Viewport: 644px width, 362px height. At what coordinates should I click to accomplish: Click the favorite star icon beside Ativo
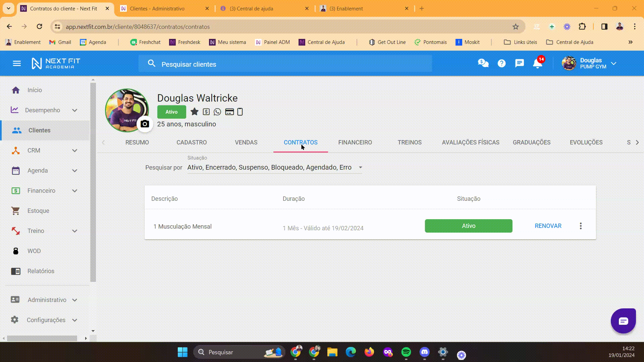point(194,112)
